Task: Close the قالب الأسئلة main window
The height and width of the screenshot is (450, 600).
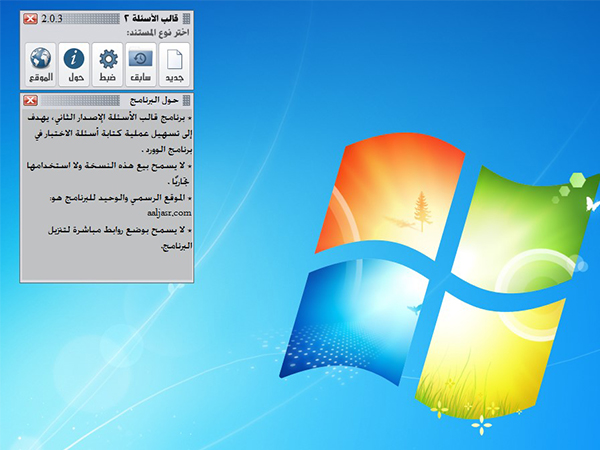Action: 30,19
